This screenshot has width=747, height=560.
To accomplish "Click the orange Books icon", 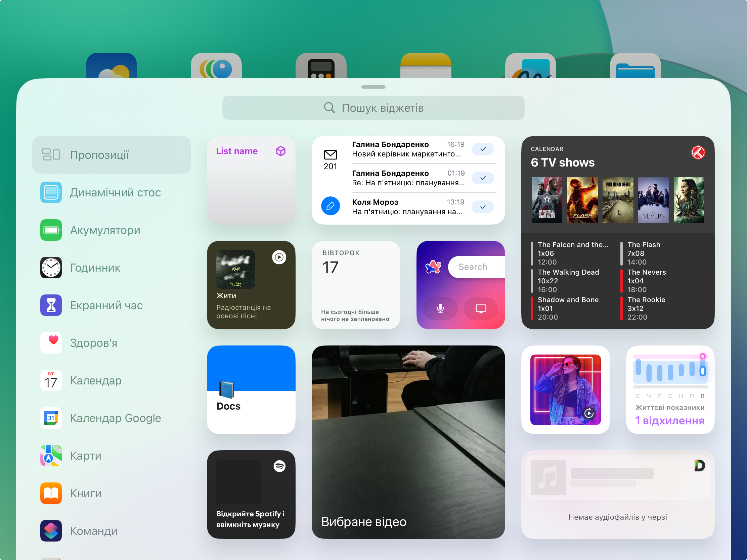I will [51, 493].
